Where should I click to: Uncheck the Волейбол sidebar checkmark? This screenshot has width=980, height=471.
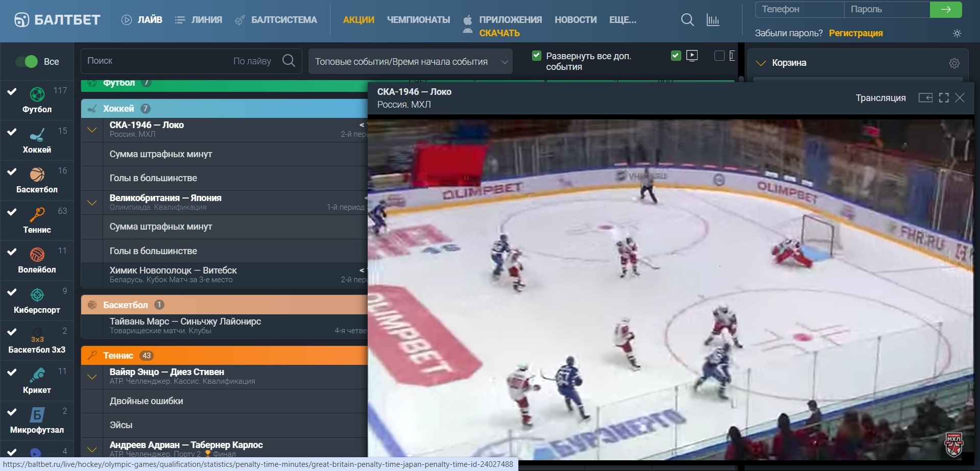click(12, 252)
